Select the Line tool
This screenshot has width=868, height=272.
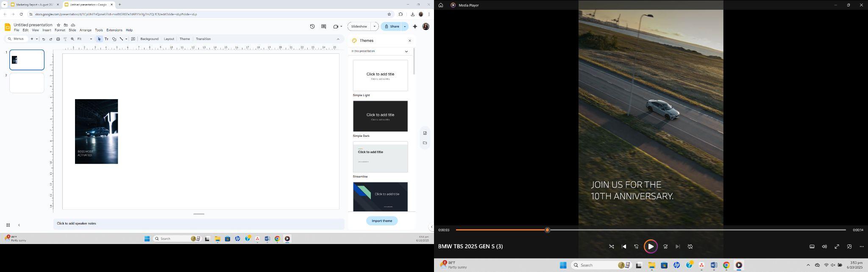click(x=121, y=39)
